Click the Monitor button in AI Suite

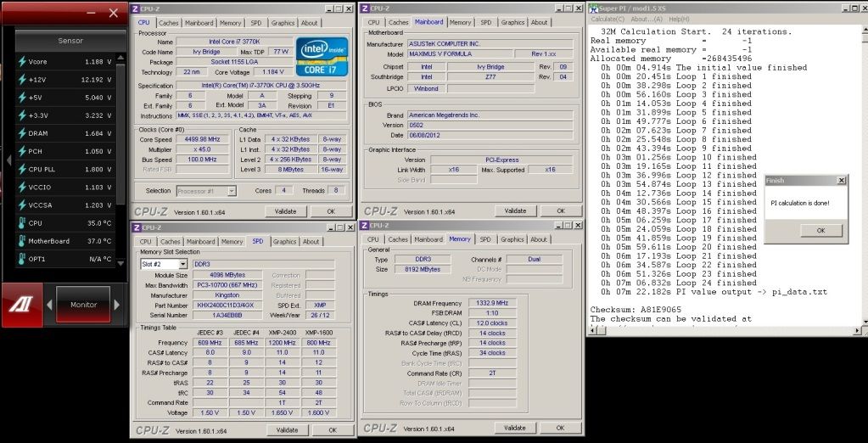click(x=83, y=305)
